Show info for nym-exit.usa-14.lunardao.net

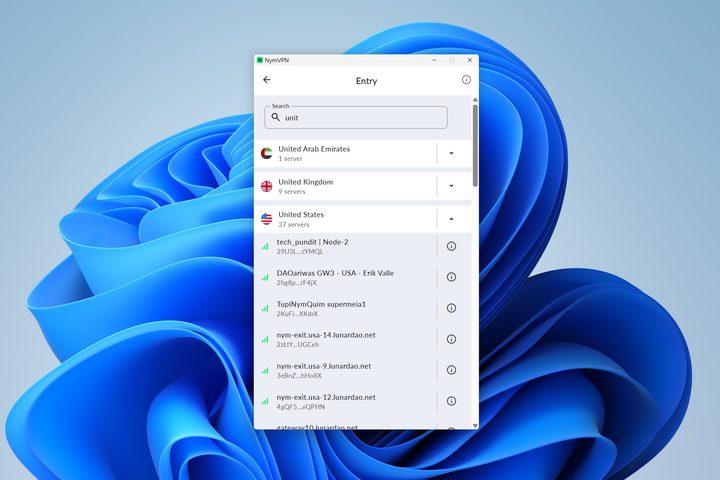(x=451, y=339)
